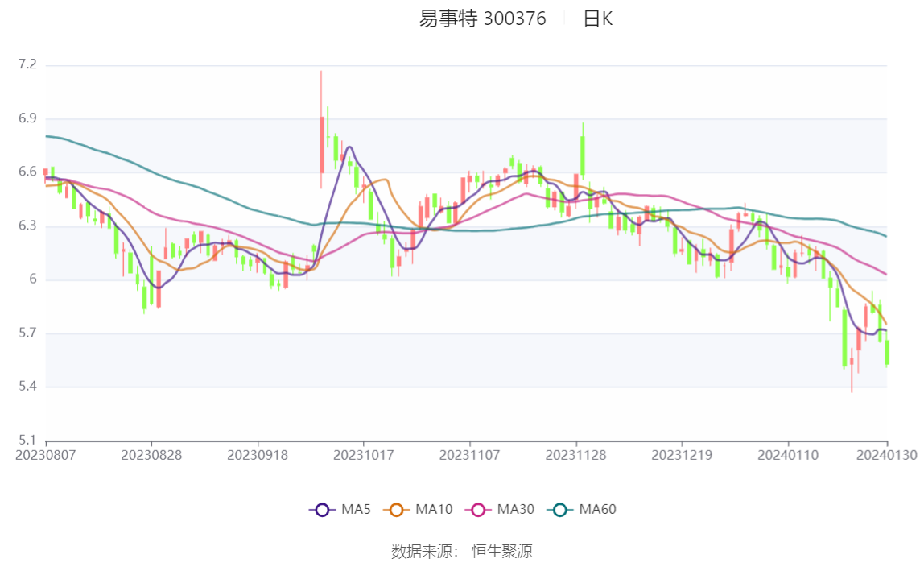Hide the MA60 line via its label
Screen dimensions: 924x563
coord(597,509)
